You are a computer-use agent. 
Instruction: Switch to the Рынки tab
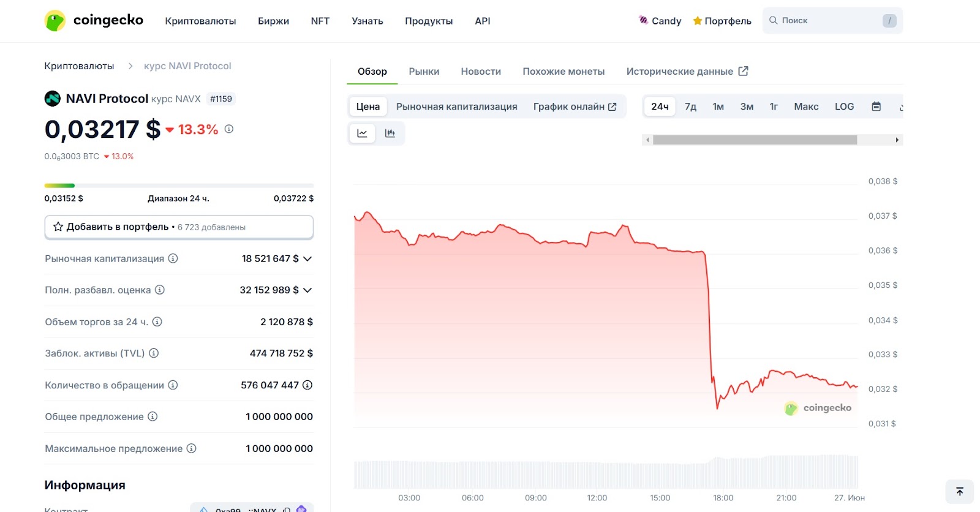424,72
